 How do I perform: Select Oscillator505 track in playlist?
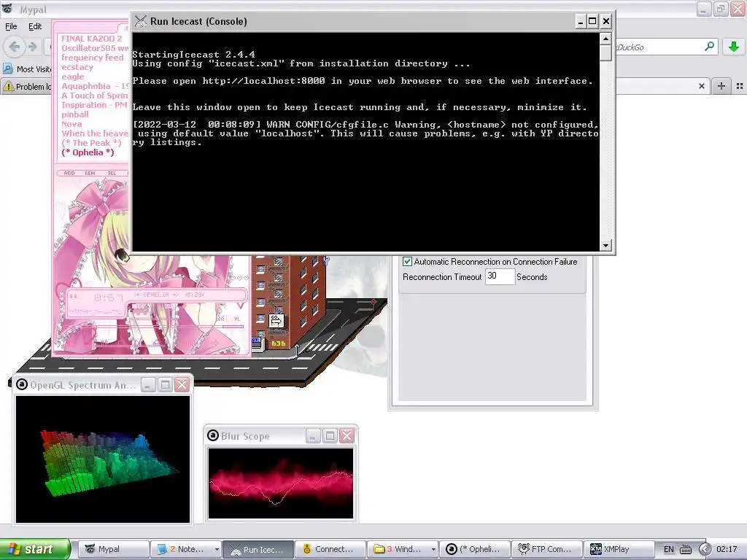pos(95,48)
